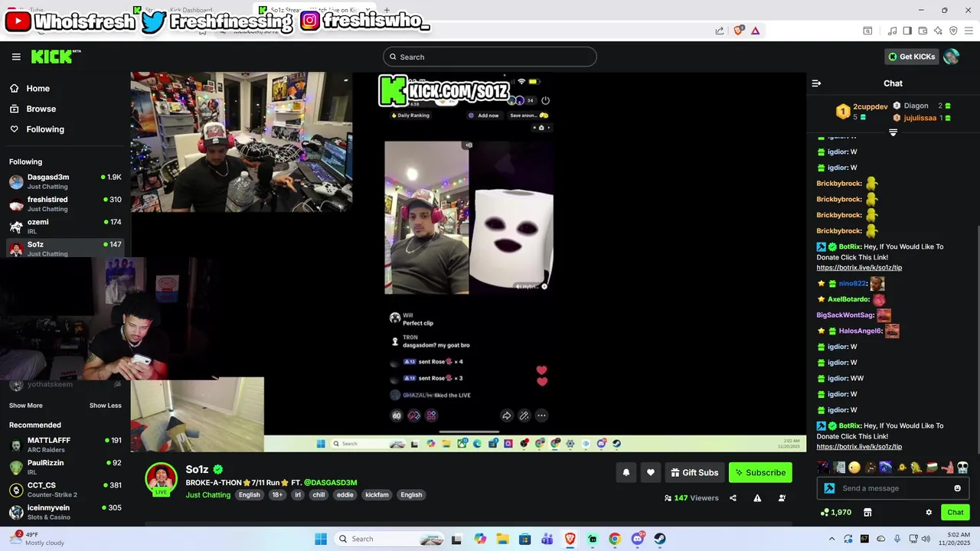The width and height of the screenshot is (980, 551).
Task: Open ozemi channel in Following list
Action: pyautogui.click(x=65, y=226)
